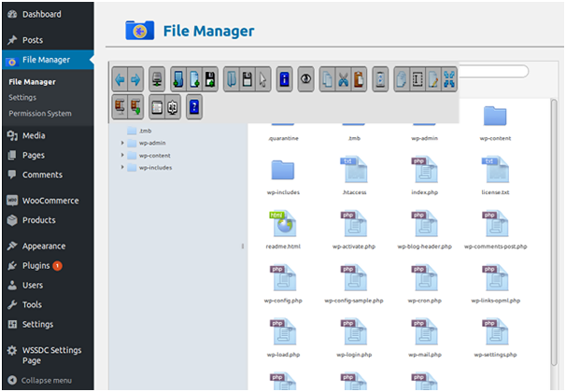Open Pages in the sidebar menu
This screenshot has height=392, width=566.
34,156
